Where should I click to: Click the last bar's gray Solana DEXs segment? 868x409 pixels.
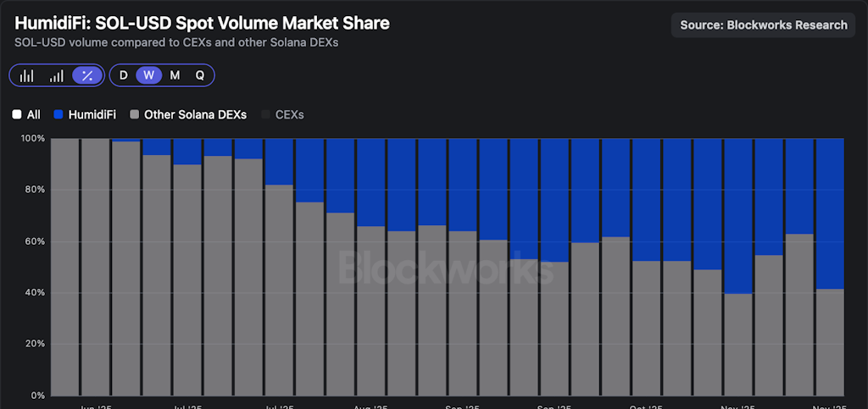click(x=831, y=342)
